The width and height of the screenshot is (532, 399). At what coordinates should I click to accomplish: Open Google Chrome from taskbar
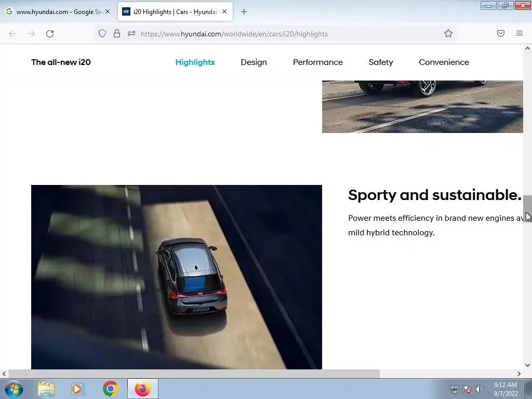pos(110,389)
